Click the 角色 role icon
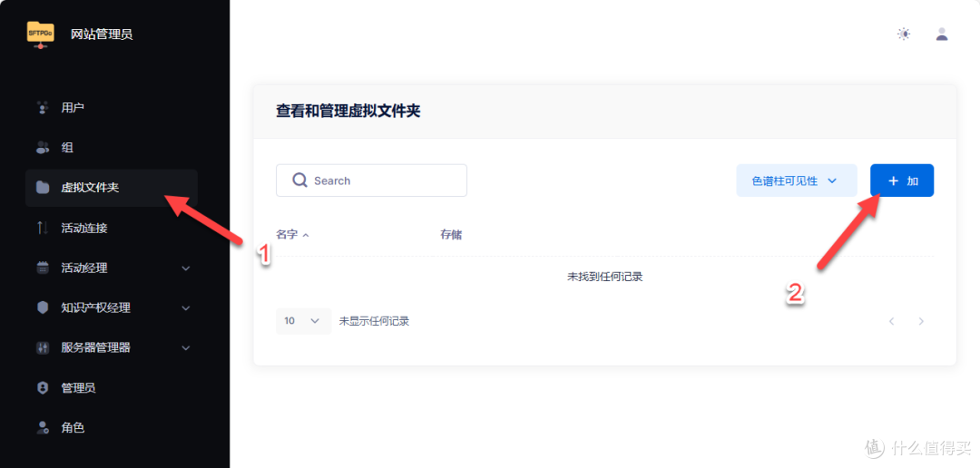The width and height of the screenshot is (980, 468). pos(43,427)
